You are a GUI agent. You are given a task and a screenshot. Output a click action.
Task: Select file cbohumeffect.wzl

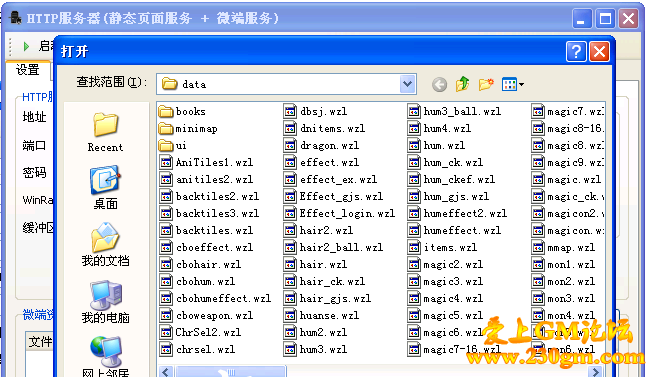coord(215,299)
